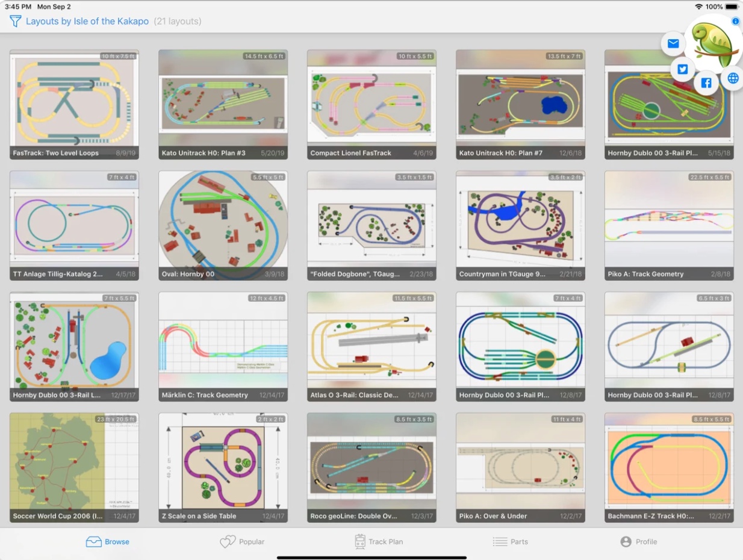Open Piko A: Over & Under layout
Image resolution: width=743 pixels, height=560 pixels.
(x=520, y=468)
